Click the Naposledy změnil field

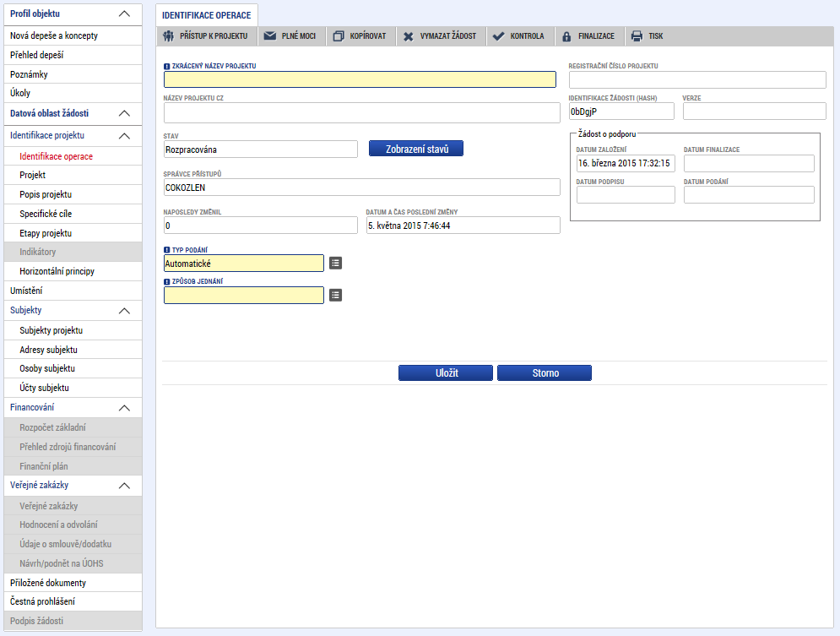tap(260, 226)
